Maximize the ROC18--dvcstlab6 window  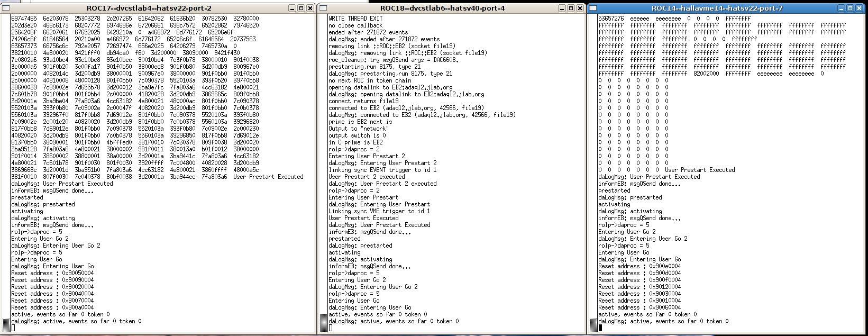571,8
